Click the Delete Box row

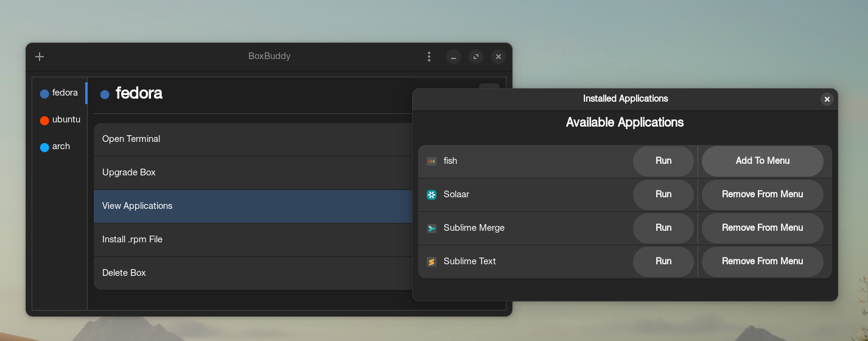(x=253, y=273)
